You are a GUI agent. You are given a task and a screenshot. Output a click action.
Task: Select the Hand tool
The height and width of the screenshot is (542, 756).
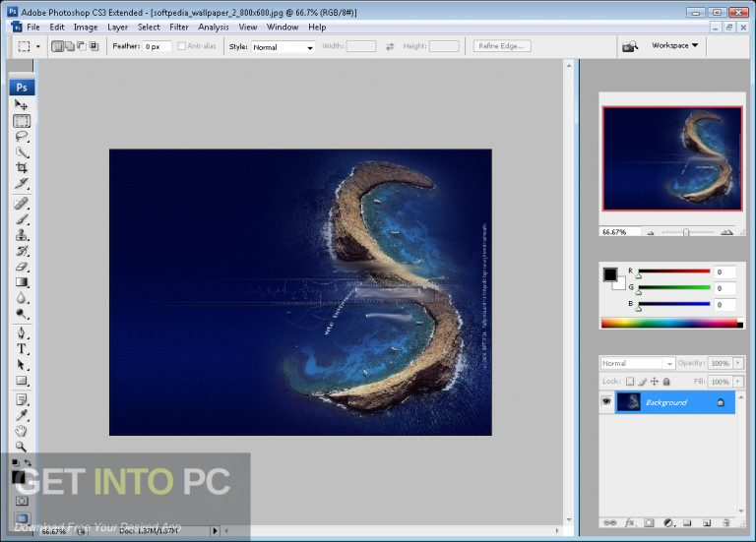[x=22, y=431]
